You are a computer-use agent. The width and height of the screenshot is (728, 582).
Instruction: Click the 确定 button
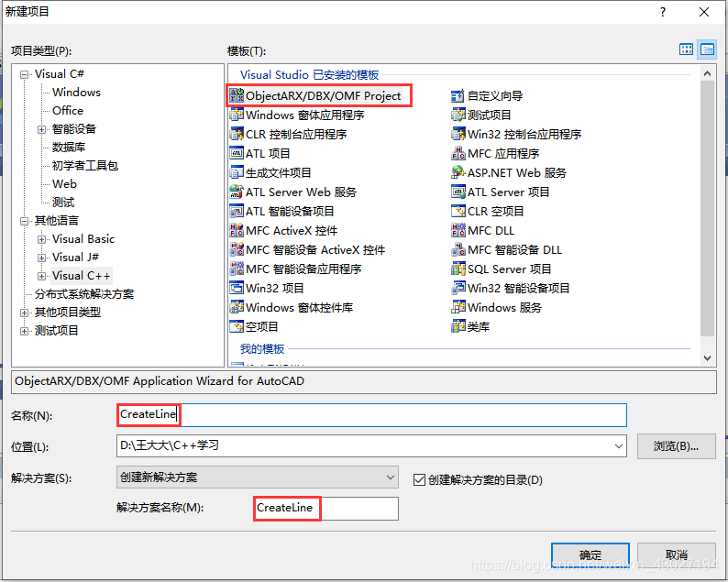click(590, 555)
